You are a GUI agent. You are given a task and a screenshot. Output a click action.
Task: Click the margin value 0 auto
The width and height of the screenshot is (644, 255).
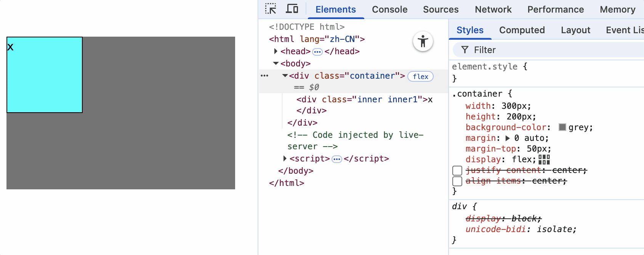(x=530, y=138)
